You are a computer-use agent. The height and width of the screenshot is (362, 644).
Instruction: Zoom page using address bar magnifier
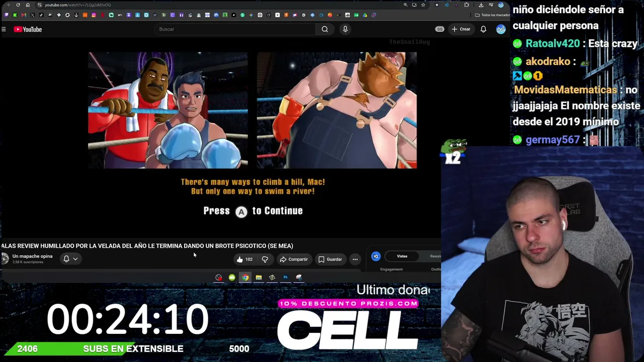click(x=406, y=5)
